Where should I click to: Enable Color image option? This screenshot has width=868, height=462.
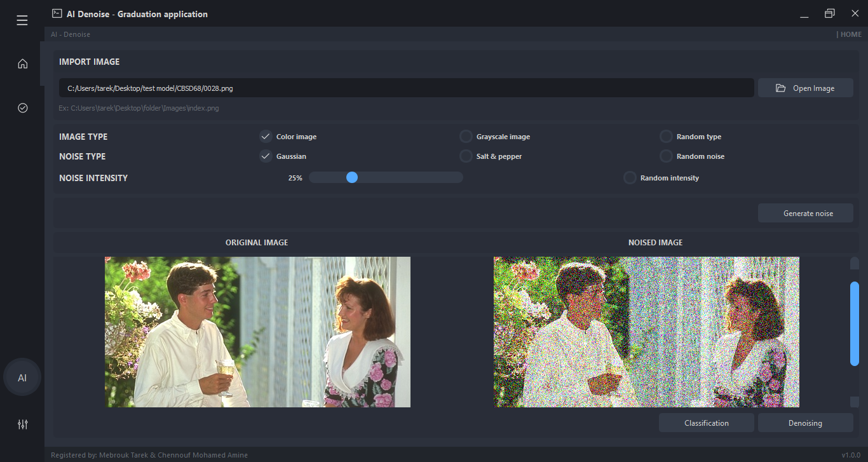coord(266,137)
